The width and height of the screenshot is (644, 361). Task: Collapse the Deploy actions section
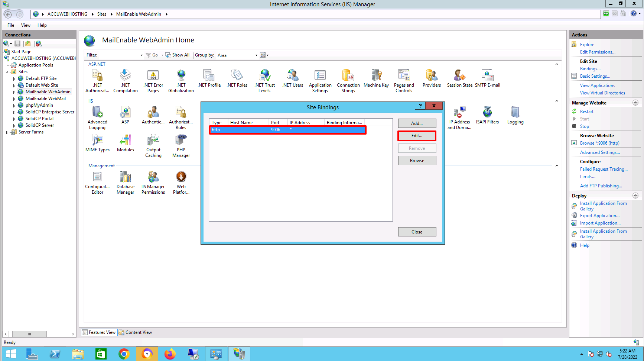tap(635, 196)
